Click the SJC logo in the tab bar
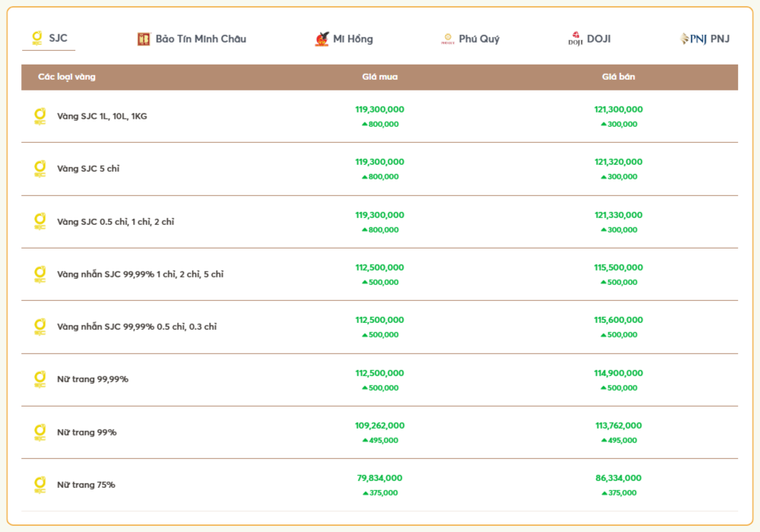Viewport: 760px width, 532px height. pos(36,38)
